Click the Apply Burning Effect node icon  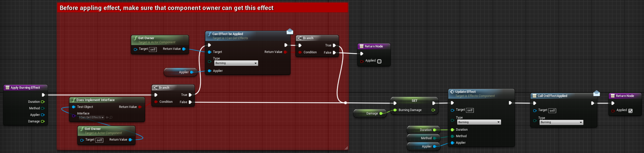[7, 88]
